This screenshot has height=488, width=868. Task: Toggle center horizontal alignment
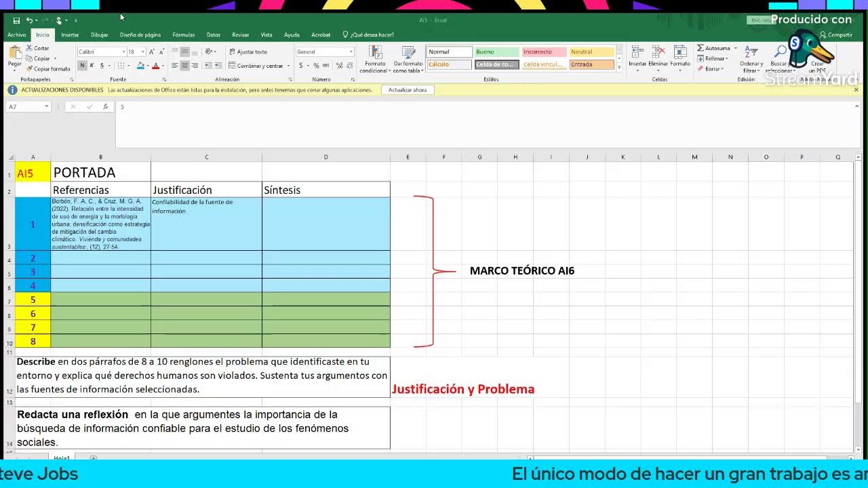pos(184,66)
